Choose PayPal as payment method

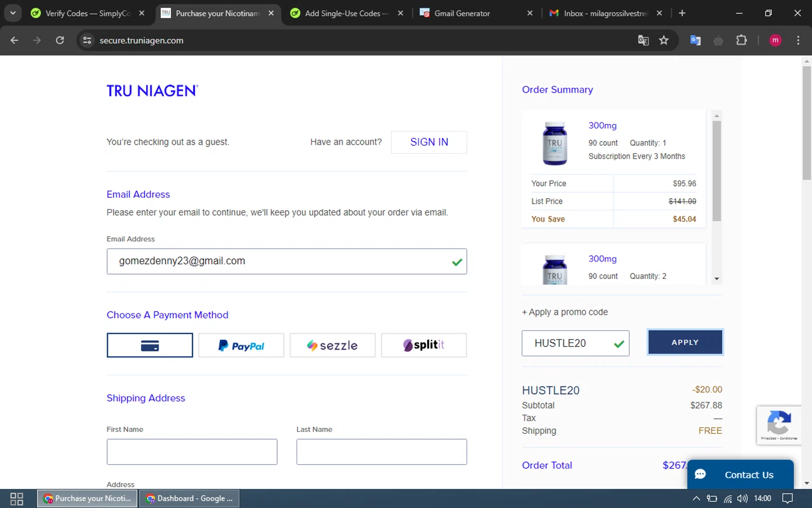click(241, 346)
